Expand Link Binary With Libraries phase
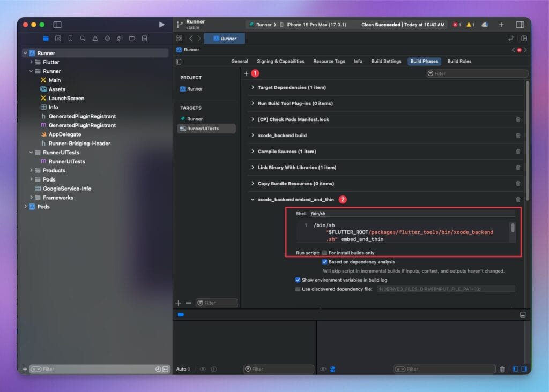The image size is (549, 392). click(x=253, y=168)
